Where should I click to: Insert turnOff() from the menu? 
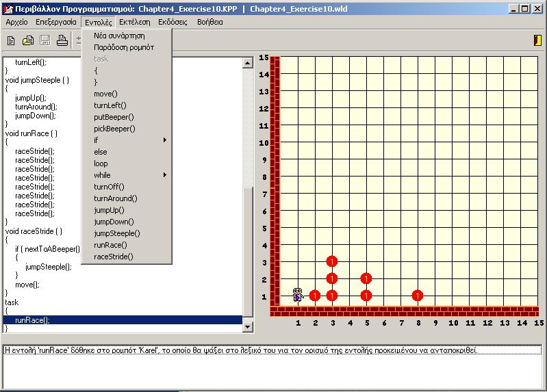coord(127,187)
